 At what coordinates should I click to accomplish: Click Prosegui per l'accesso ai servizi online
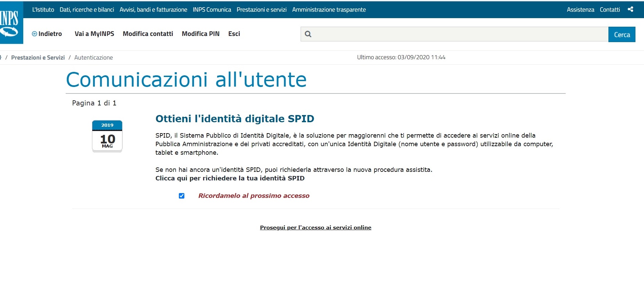pos(316,227)
